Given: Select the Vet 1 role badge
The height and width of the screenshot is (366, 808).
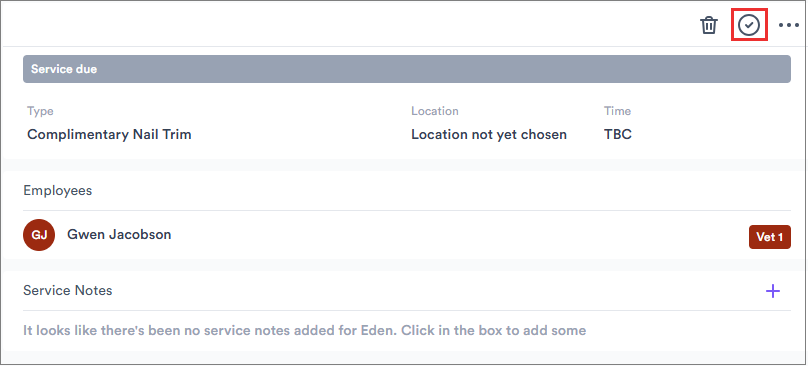Looking at the screenshot, I should click(x=769, y=237).
